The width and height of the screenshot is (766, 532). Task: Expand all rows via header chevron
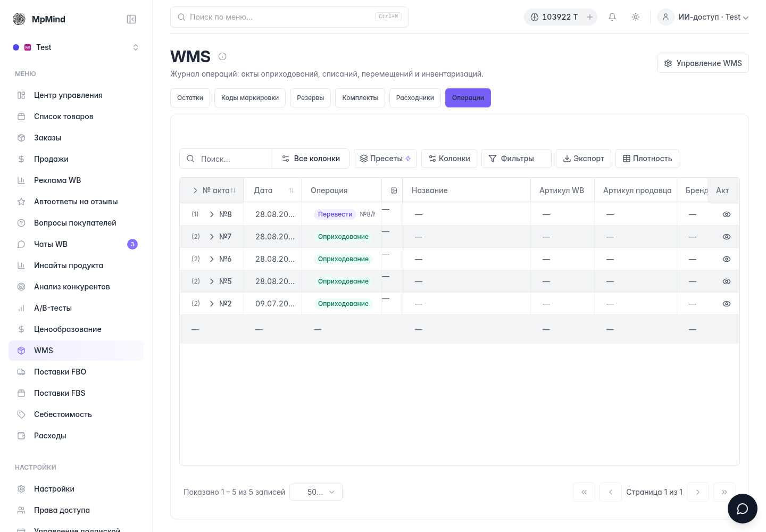(x=195, y=190)
